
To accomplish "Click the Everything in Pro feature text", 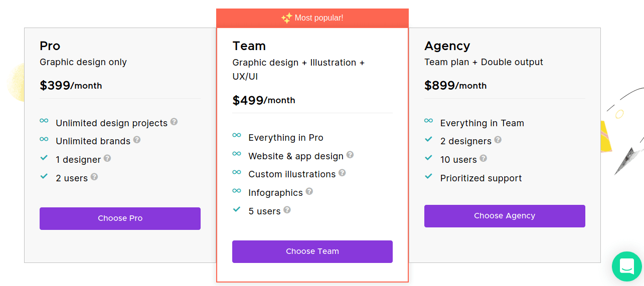I will pyautogui.click(x=286, y=138).
